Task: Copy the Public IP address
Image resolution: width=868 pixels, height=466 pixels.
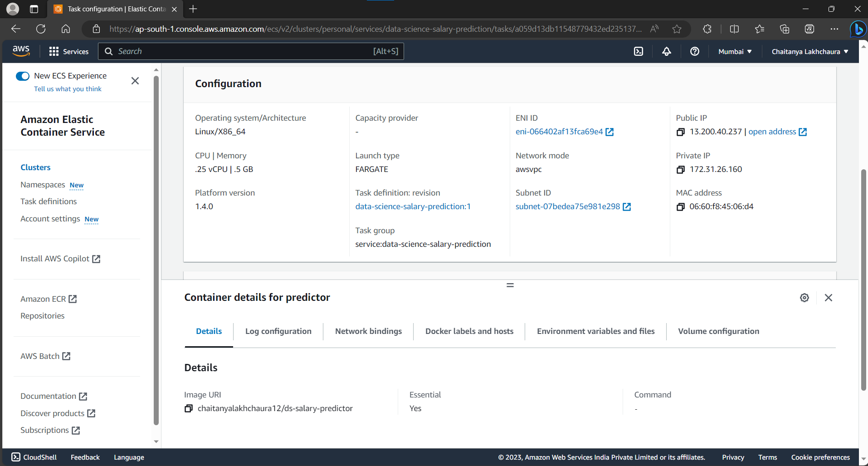Action: tap(681, 132)
